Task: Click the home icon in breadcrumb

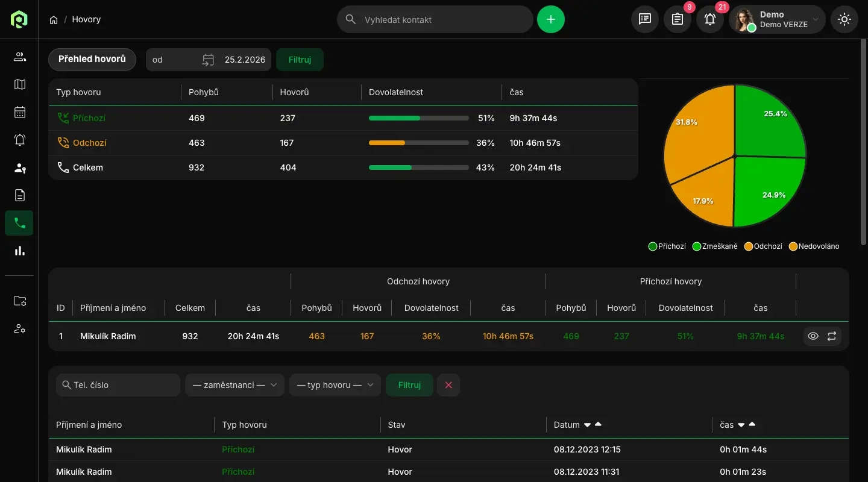Action: point(54,20)
